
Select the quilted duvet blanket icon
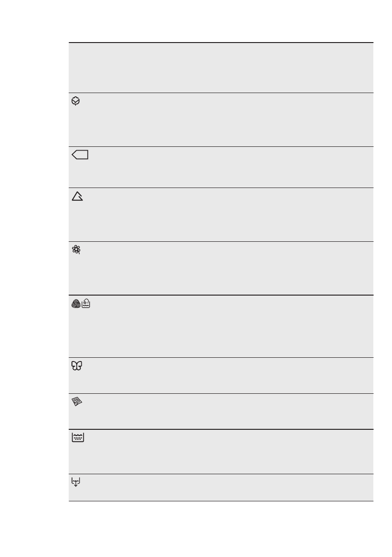[x=76, y=402]
